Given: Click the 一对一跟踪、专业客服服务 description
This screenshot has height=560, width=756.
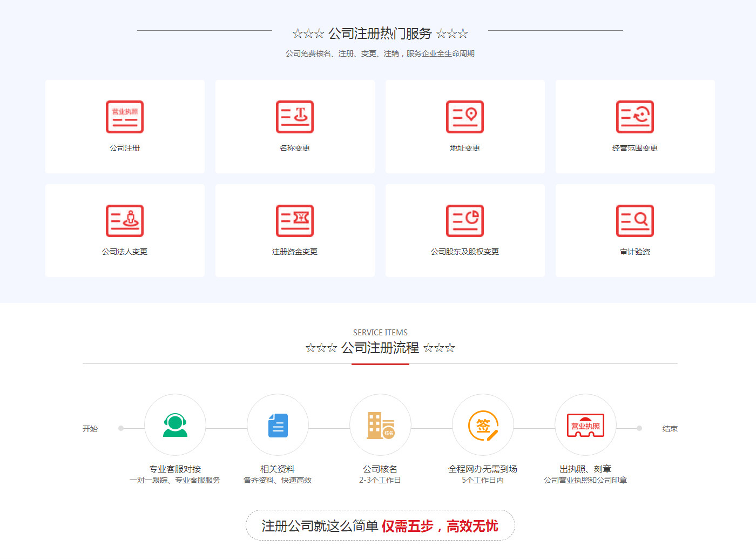Looking at the screenshot, I should tap(175, 480).
